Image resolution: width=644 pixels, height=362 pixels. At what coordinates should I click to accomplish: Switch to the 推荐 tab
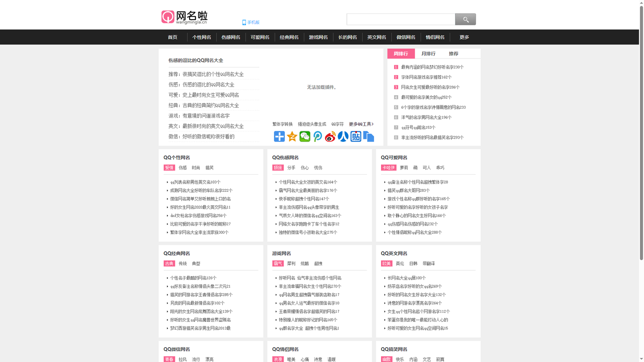tap(453, 54)
